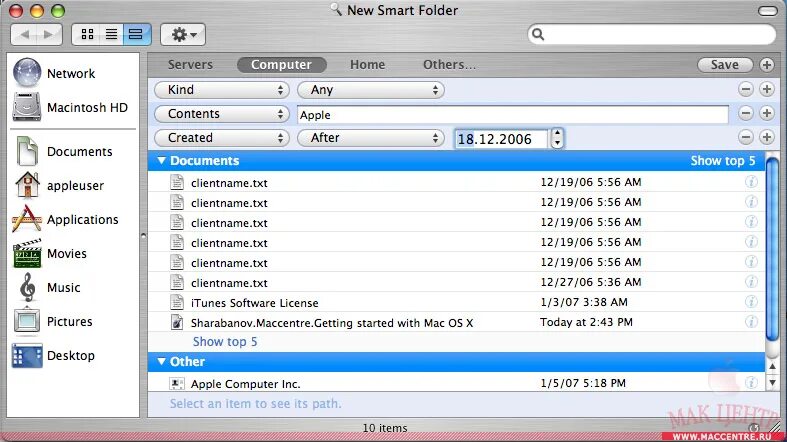The image size is (787, 442).
Task: Remove the Contents criterion row
Action: (746, 113)
